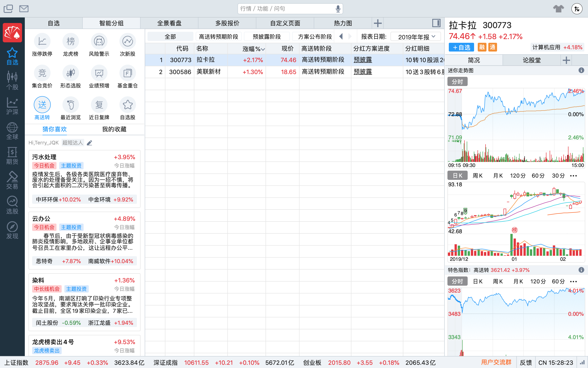The width and height of the screenshot is (588, 368).
Task: Open the skin theme shirt icon
Action: pyautogui.click(x=558, y=9)
